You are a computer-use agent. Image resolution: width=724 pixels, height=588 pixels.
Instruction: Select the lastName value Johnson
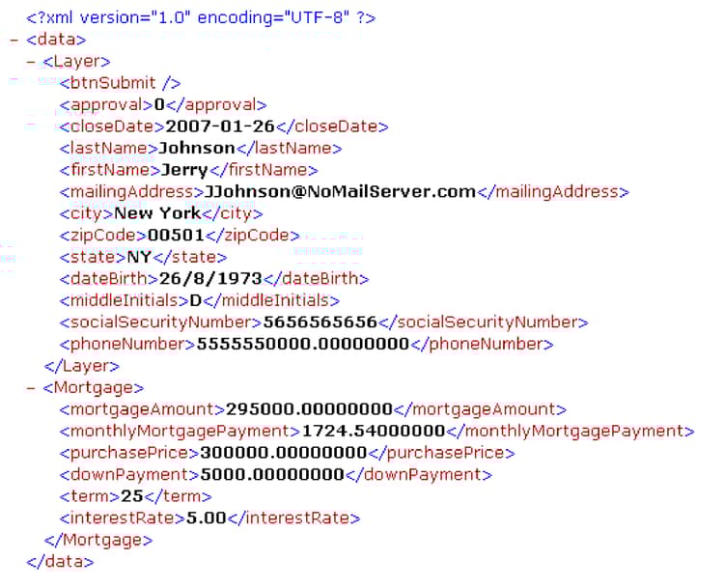coord(197,149)
